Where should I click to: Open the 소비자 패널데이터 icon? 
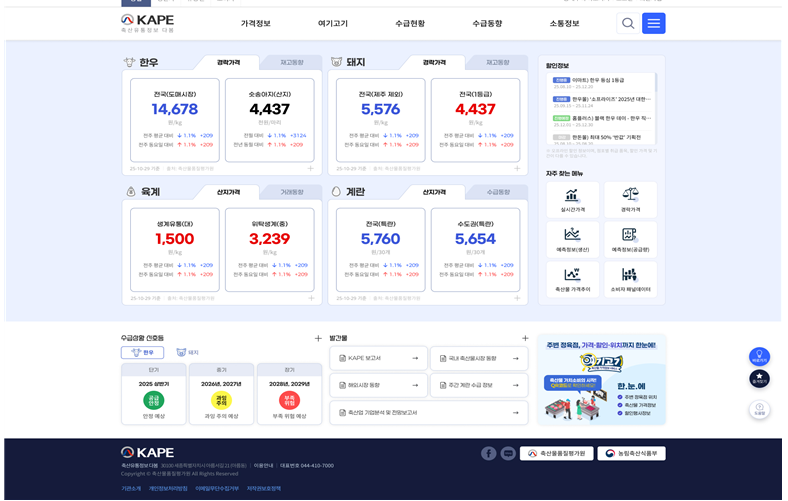click(630, 277)
